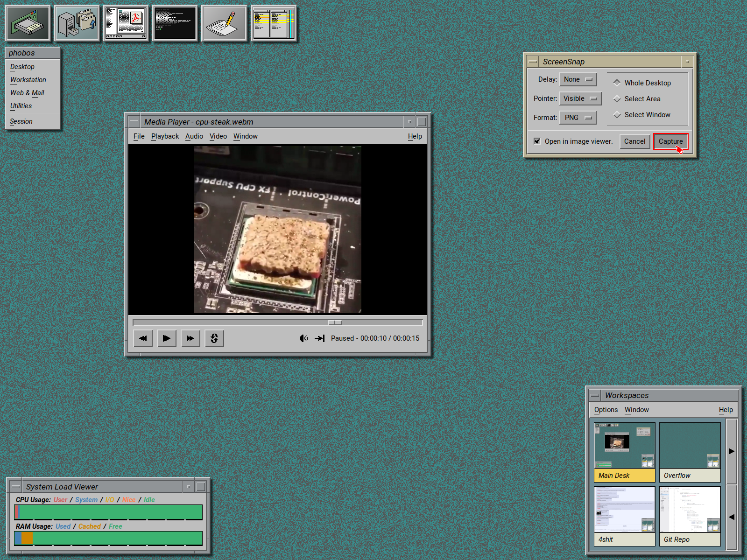
Task: Open the terminal launcher icon in top panel
Action: (x=175, y=23)
